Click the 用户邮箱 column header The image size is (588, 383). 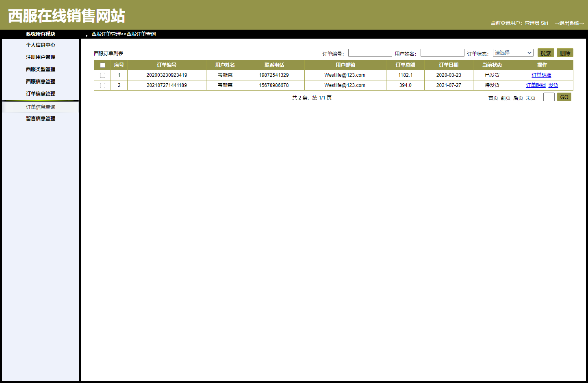coord(345,65)
